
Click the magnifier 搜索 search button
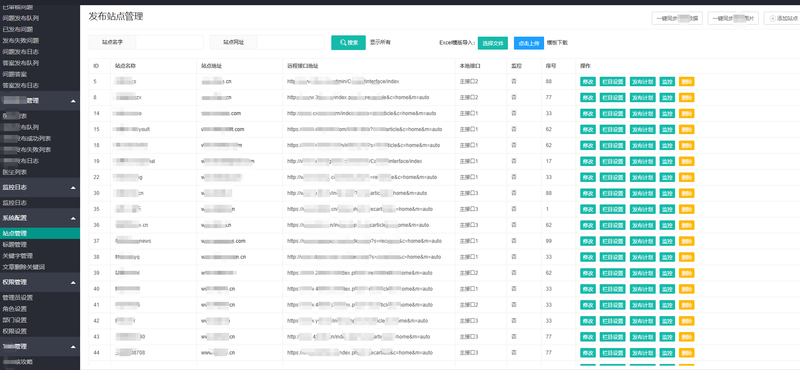click(x=348, y=42)
